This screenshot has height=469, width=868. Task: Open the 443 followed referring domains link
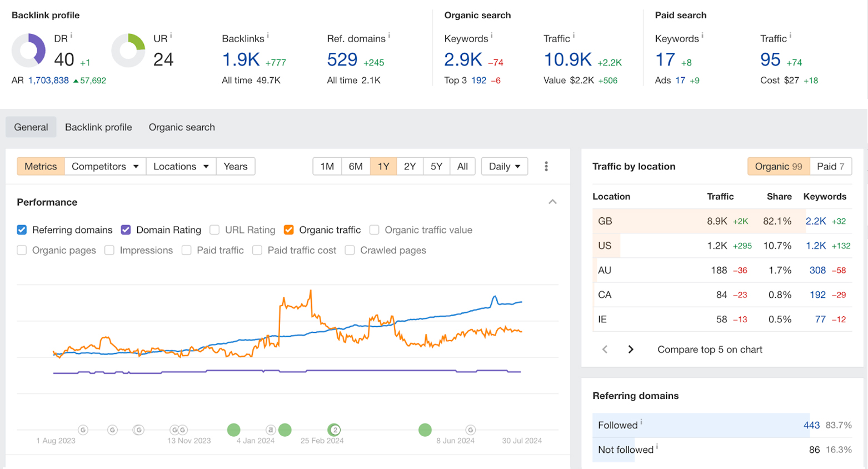click(x=811, y=425)
